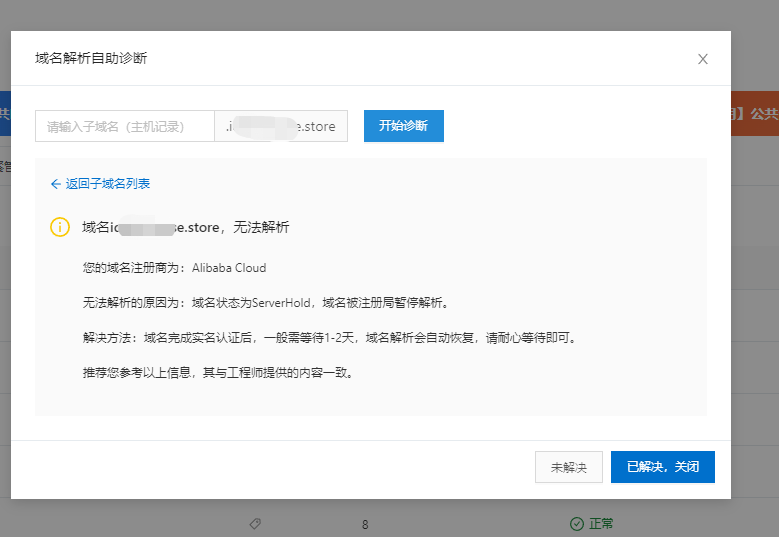Click the tag icon below the dialog
This screenshot has width=779, height=537.
255,524
